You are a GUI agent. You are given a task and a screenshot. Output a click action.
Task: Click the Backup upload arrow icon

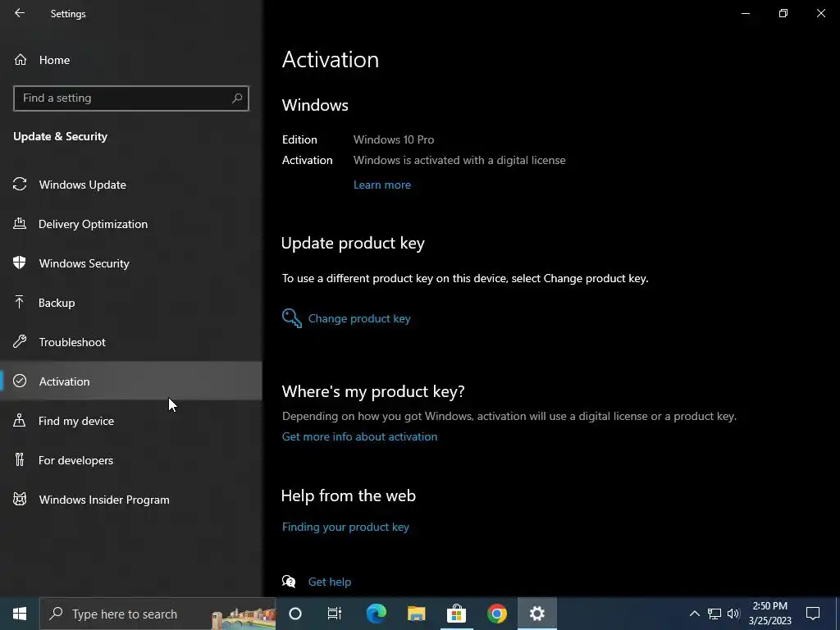click(20, 302)
